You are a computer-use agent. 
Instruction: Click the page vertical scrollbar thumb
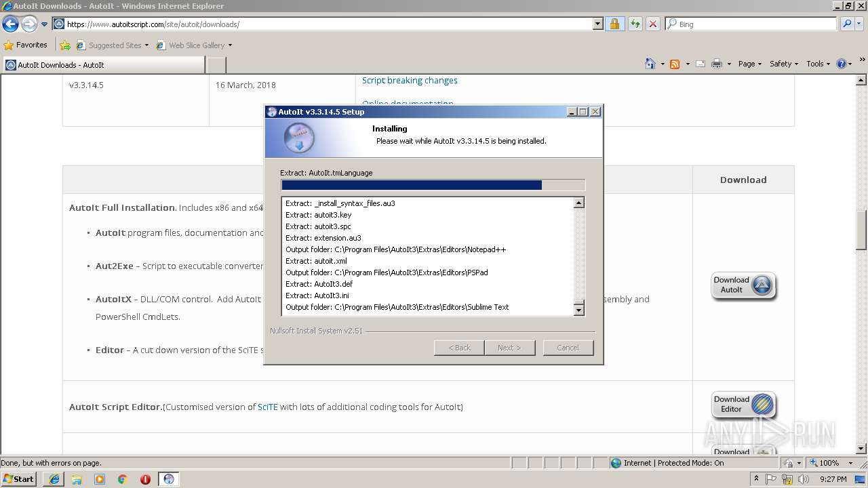click(x=862, y=230)
